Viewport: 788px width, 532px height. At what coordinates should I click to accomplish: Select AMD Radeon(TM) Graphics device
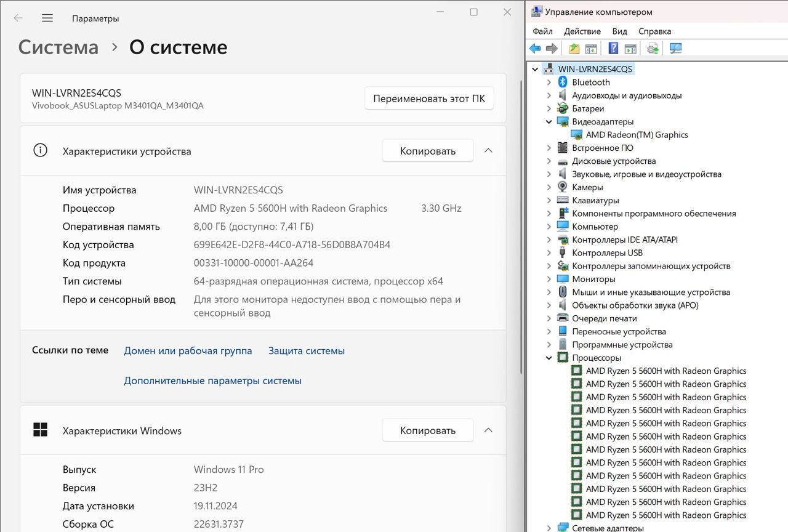click(637, 135)
